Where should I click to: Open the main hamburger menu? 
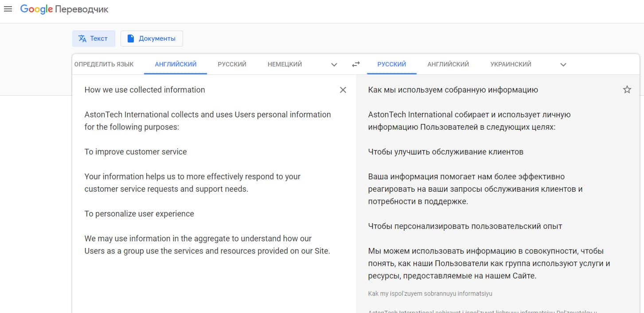8,9
